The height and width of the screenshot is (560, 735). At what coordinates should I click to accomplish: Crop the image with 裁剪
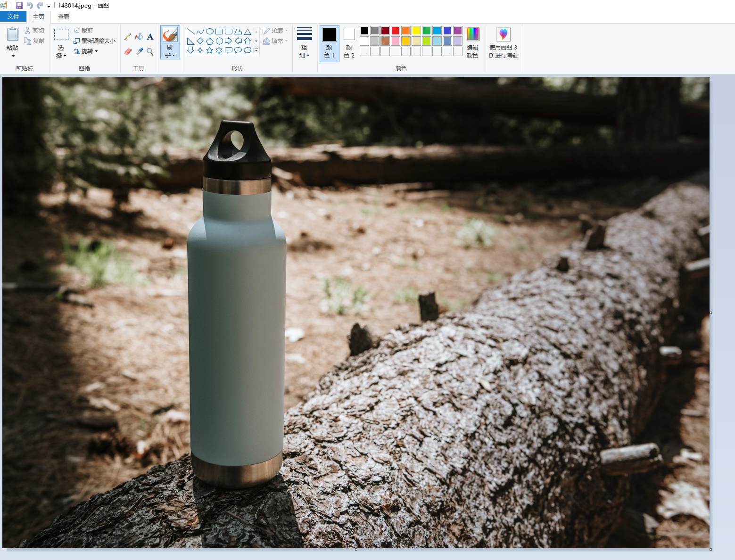pyautogui.click(x=83, y=31)
